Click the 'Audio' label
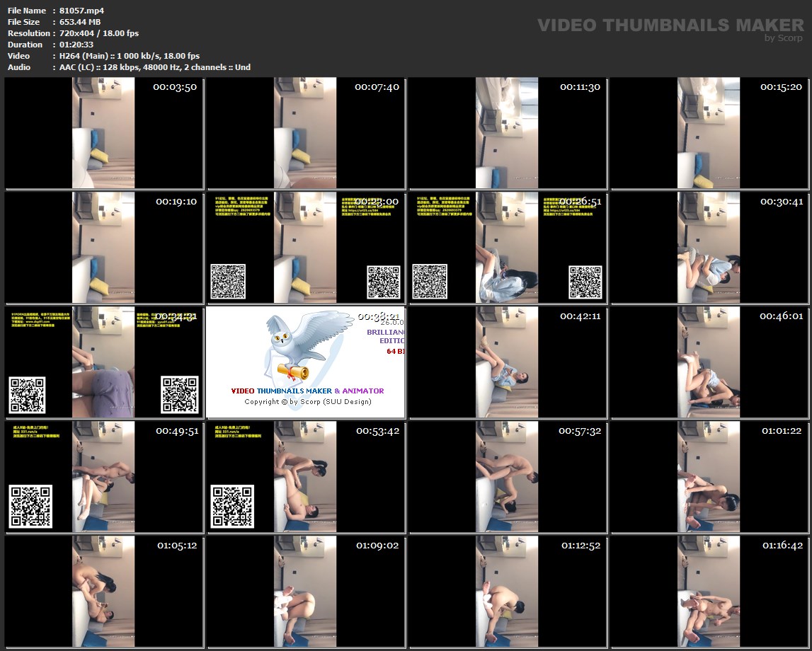The image size is (812, 651). (x=19, y=67)
